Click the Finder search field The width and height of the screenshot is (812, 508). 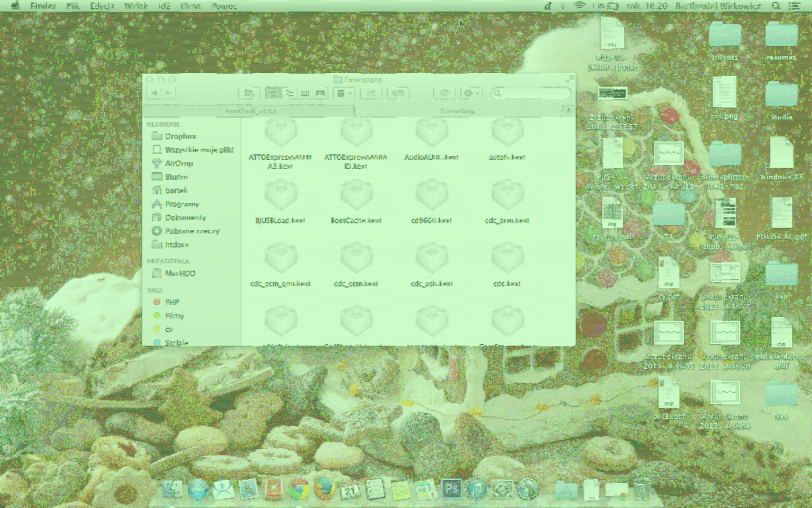(x=531, y=93)
